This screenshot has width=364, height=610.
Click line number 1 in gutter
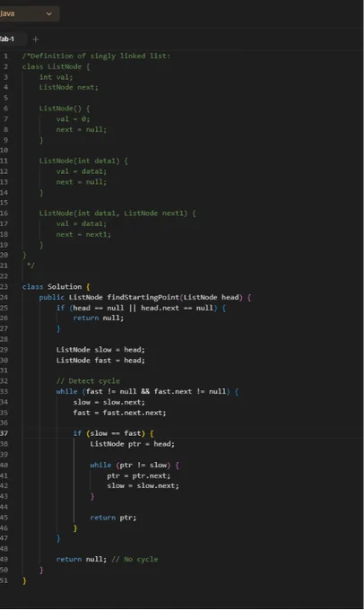6,56
